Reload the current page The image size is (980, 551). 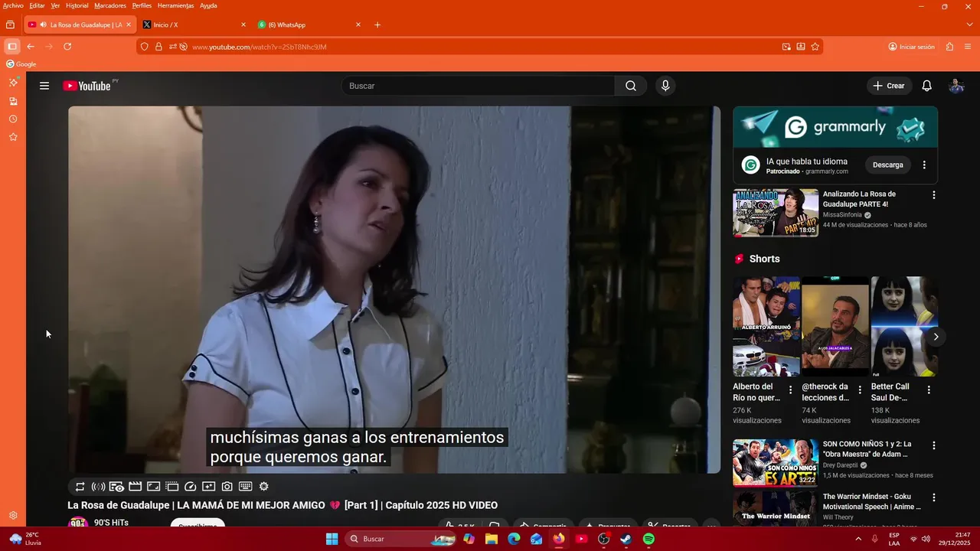coord(67,47)
